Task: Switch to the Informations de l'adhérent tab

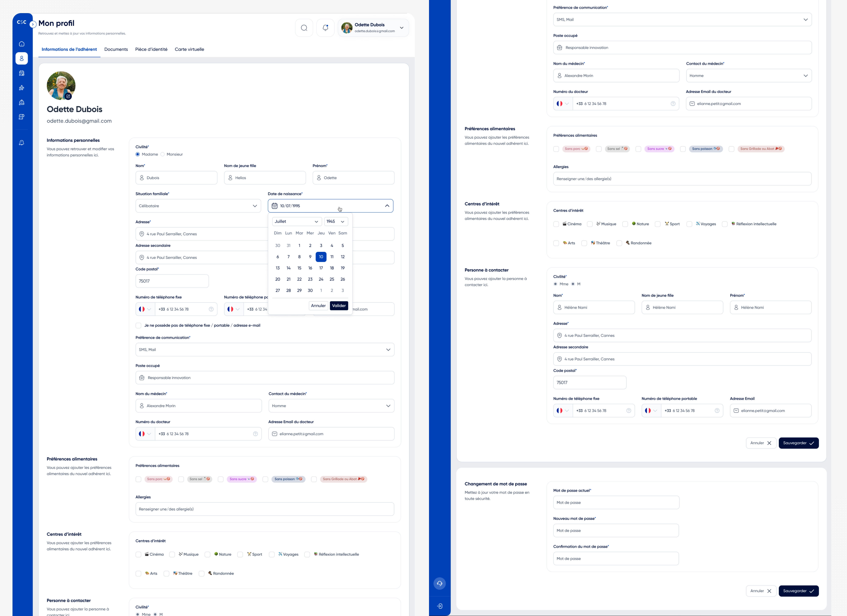Action: point(69,49)
